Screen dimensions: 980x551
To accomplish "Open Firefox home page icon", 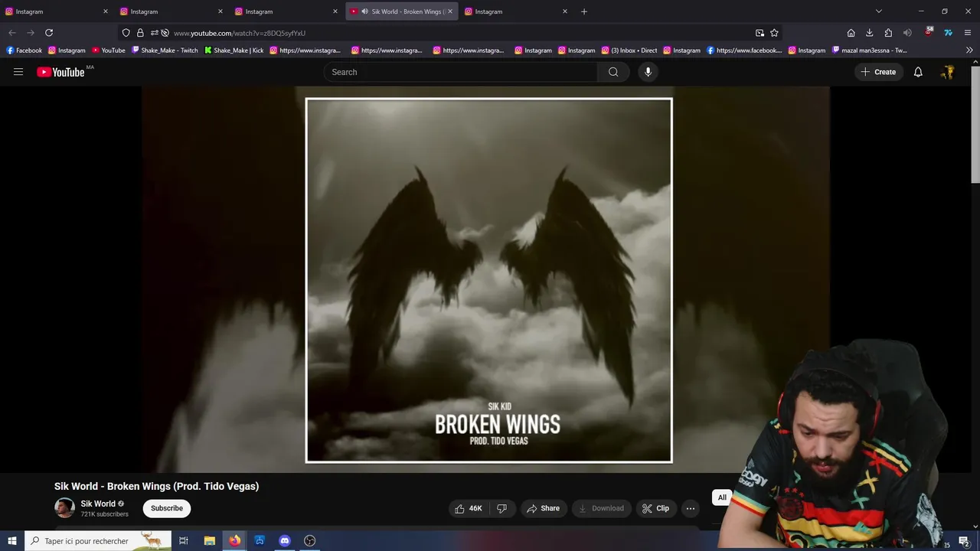I will point(851,33).
